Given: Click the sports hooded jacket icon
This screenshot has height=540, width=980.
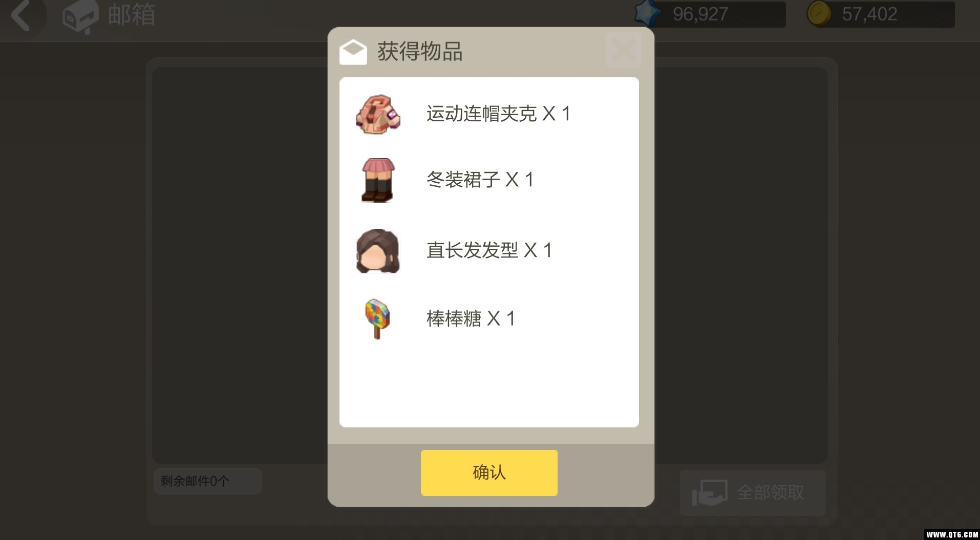Looking at the screenshot, I should tap(378, 114).
